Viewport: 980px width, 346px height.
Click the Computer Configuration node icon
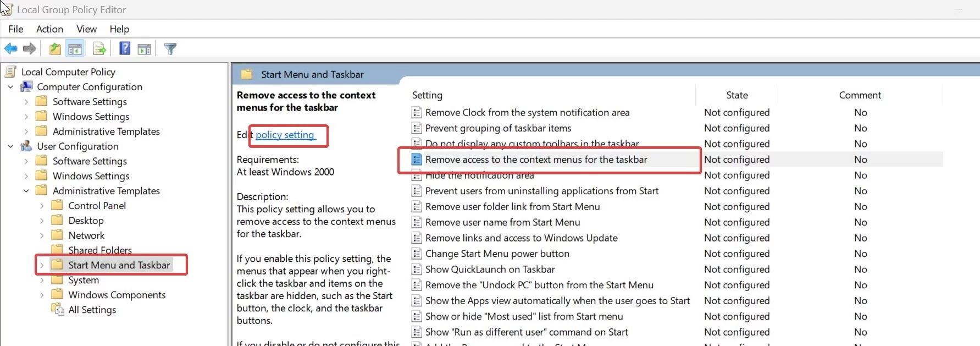coord(26,86)
